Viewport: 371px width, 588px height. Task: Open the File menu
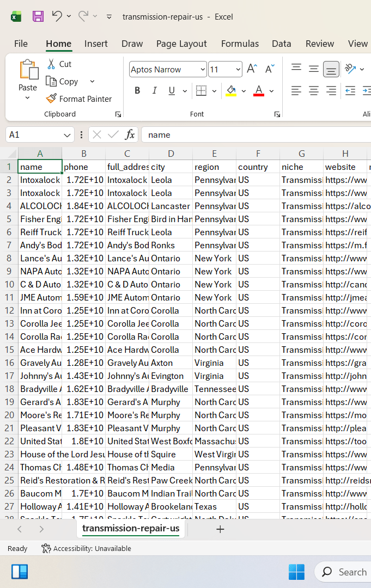click(x=21, y=44)
